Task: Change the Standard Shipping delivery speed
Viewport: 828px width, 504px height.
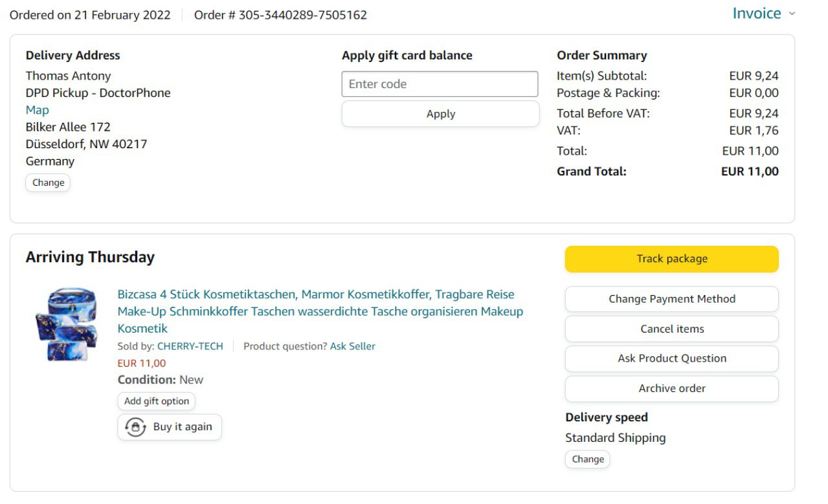Action: coord(587,459)
